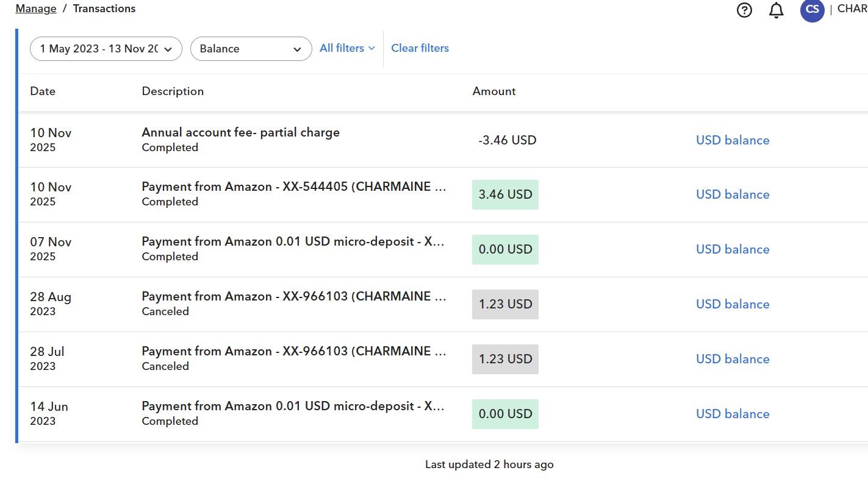Open the date range dropdown
Image resolution: width=868 pixels, height=498 pixels.
click(x=106, y=49)
